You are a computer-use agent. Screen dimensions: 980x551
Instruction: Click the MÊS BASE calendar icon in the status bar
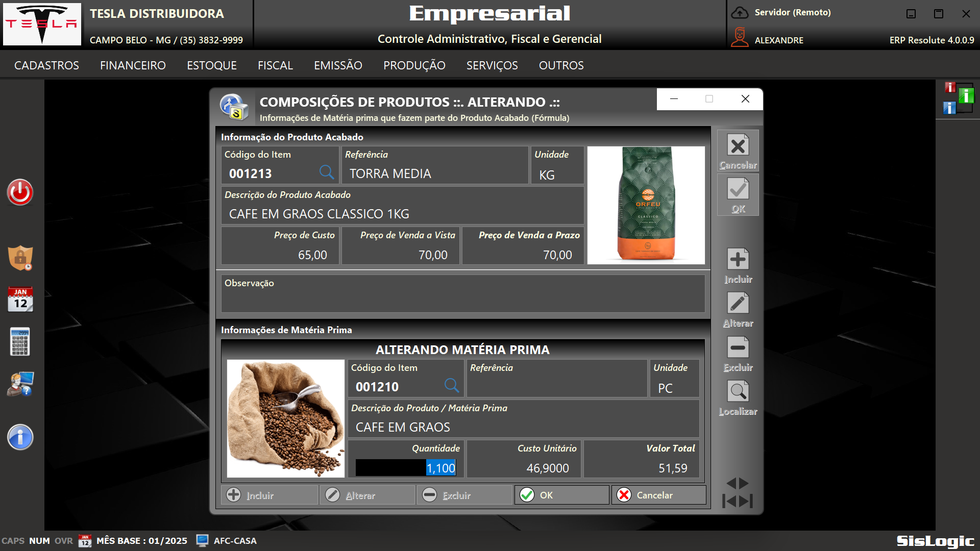pyautogui.click(x=85, y=541)
